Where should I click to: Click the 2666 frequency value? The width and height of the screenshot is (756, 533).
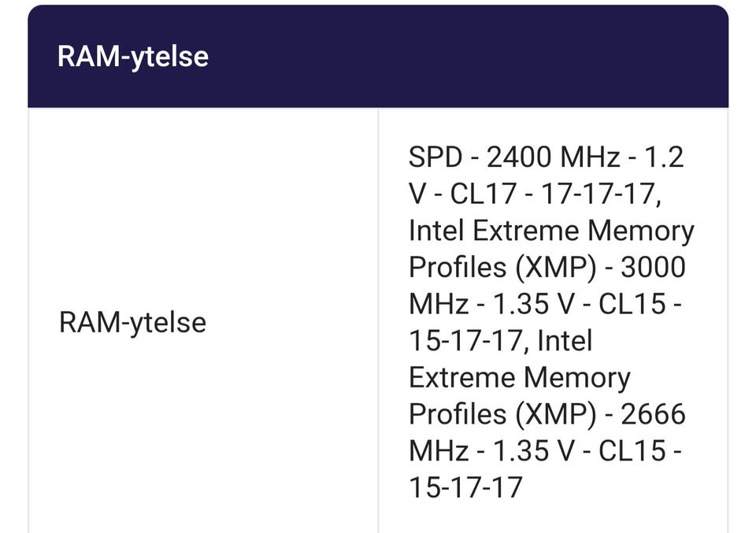coord(653,413)
